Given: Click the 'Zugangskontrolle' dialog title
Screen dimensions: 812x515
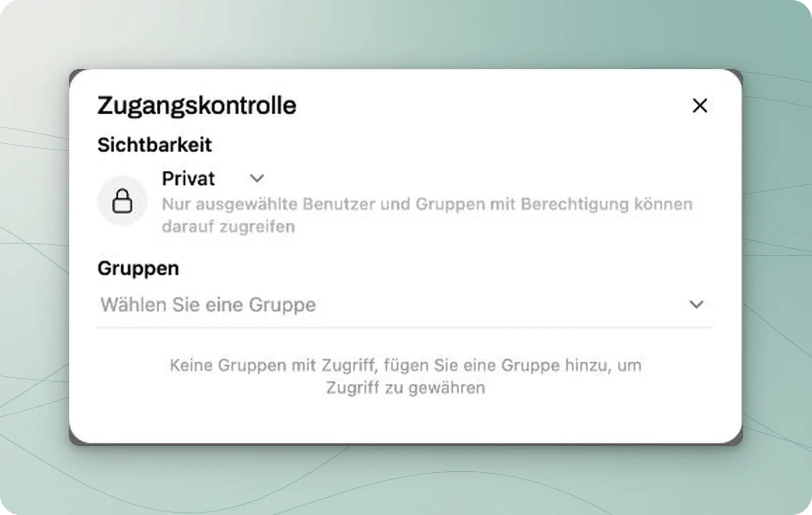Looking at the screenshot, I should coord(197,106).
